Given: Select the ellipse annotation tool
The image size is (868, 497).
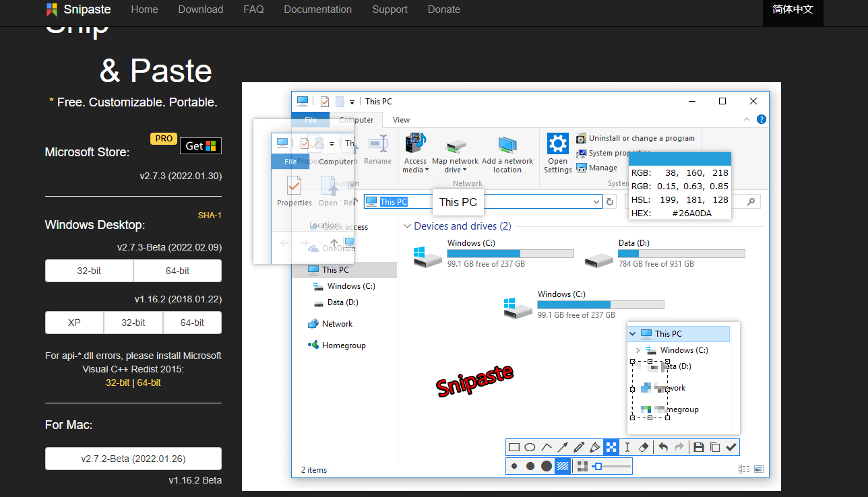Looking at the screenshot, I should click(530, 446).
